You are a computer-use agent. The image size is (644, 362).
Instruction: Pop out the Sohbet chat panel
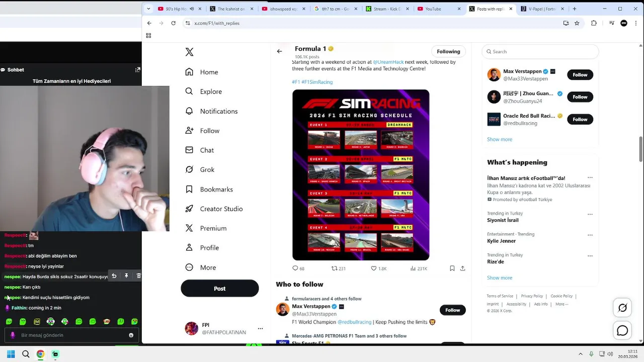click(x=137, y=70)
